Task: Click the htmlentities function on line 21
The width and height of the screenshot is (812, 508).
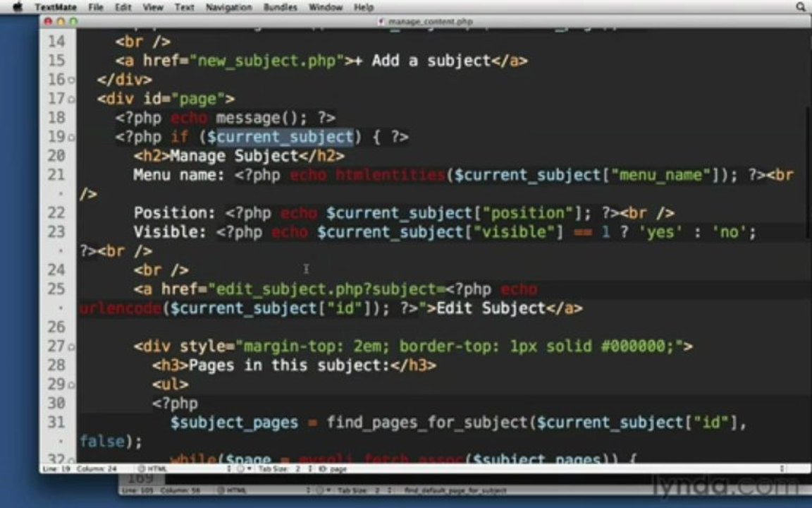Action: click(x=390, y=175)
